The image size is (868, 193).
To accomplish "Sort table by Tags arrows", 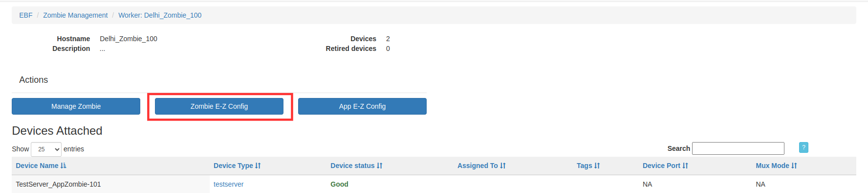I will (x=597, y=166).
